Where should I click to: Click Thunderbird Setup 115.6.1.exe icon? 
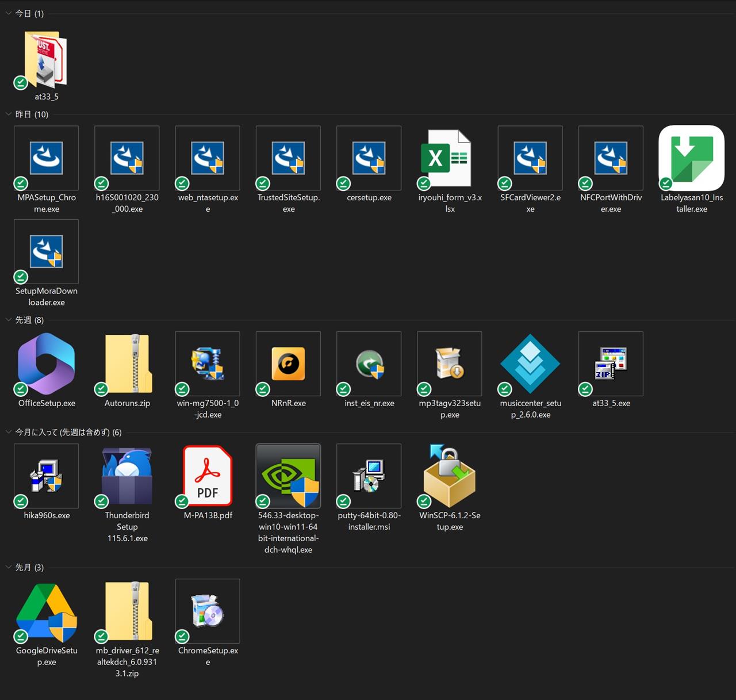click(127, 476)
